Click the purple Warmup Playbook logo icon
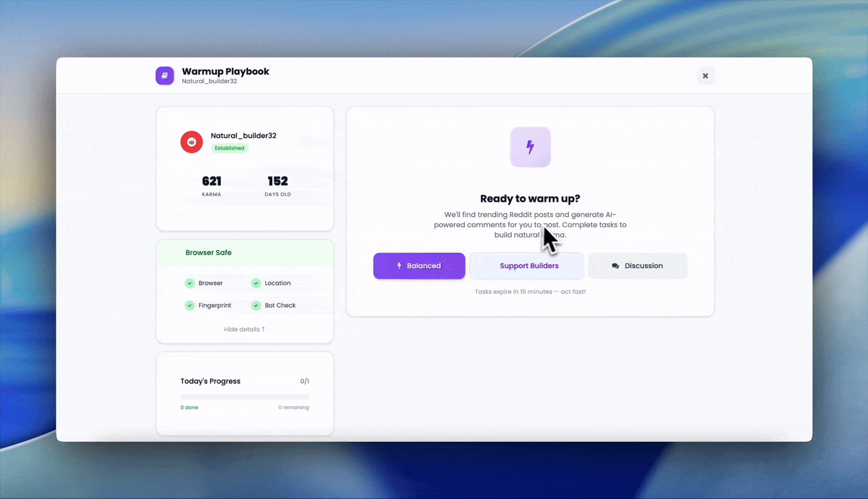868x499 pixels. pyautogui.click(x=165, y=75)
